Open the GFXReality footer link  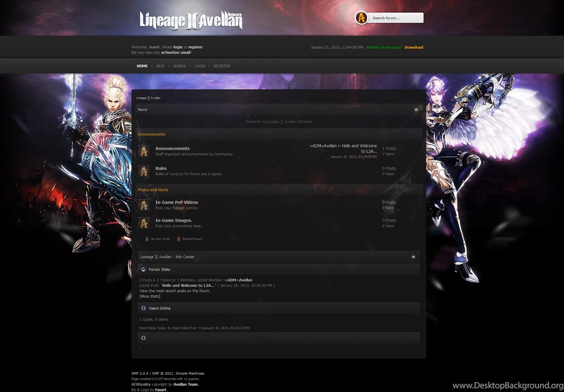tap(141, 384)
